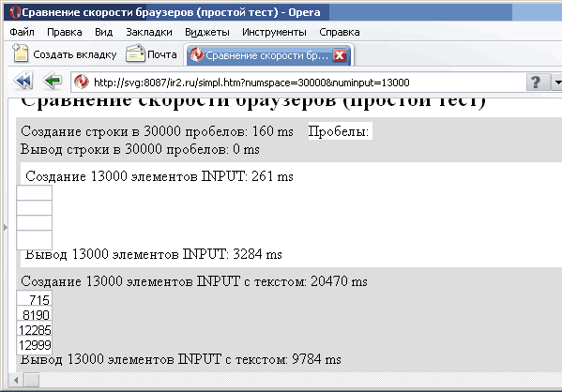Click text 'Вывод 13000 элементов INPUT: 3284 ms'
The width and height of the screenshot is (562, 392).
click(x=154, y=254)
